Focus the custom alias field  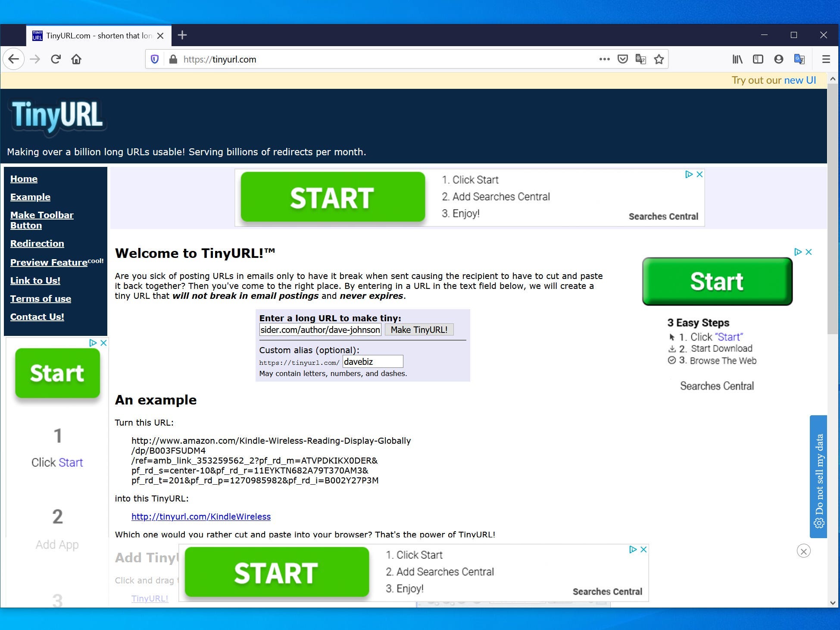[373, 362]
